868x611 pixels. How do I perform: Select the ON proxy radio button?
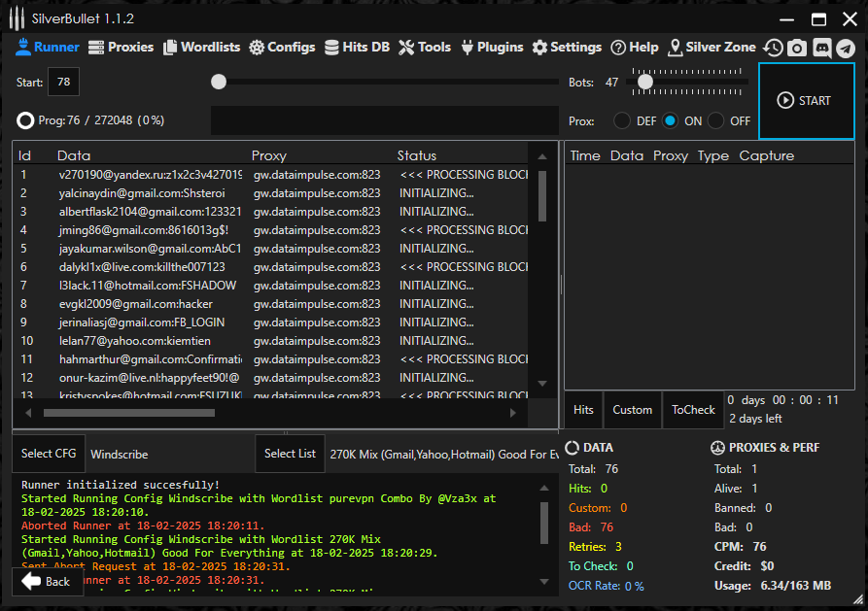pos(670,121)
